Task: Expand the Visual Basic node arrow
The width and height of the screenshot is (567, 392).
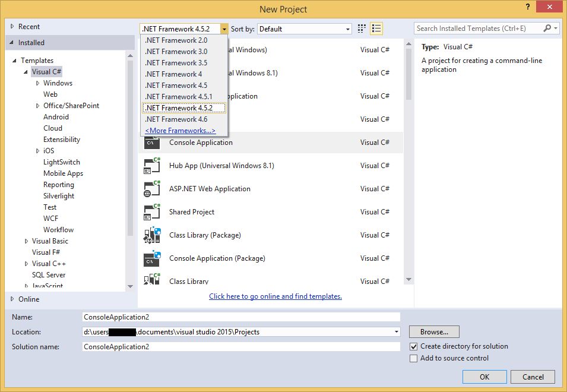Action: pos(26,241)
